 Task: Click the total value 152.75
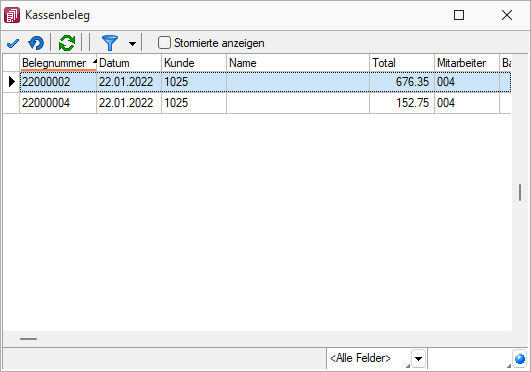pos(412,103)
